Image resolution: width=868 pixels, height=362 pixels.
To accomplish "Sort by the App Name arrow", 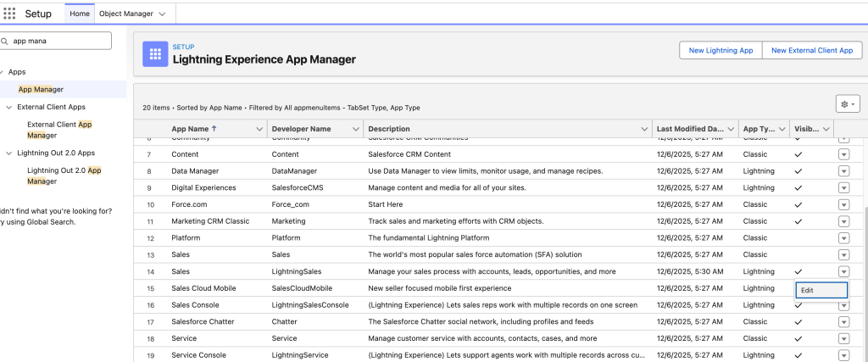I will 214,128.
